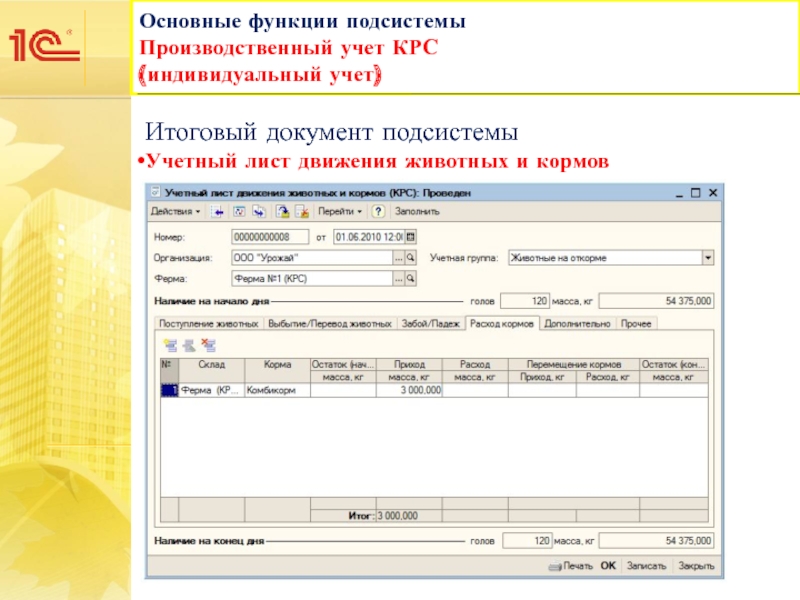
Task: Click the first toolbar icon after Действия
Action: 218,212
